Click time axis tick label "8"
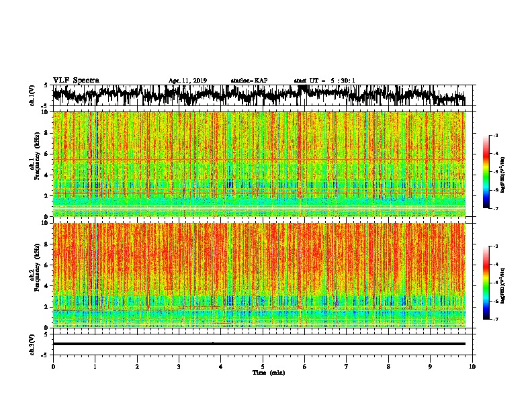 click(x=388, y=367)
